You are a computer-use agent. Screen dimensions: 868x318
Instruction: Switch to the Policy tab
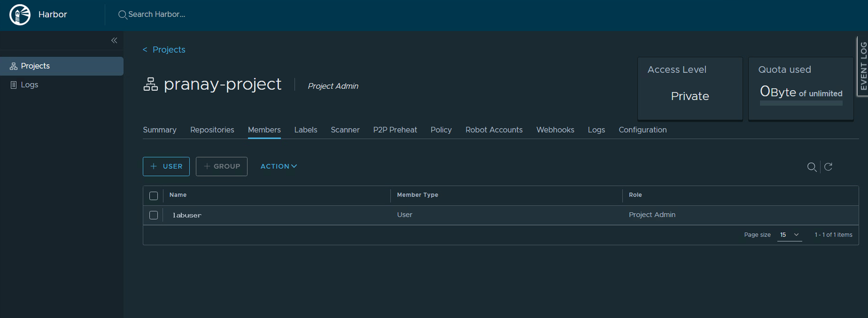click(x=441, y=130)
